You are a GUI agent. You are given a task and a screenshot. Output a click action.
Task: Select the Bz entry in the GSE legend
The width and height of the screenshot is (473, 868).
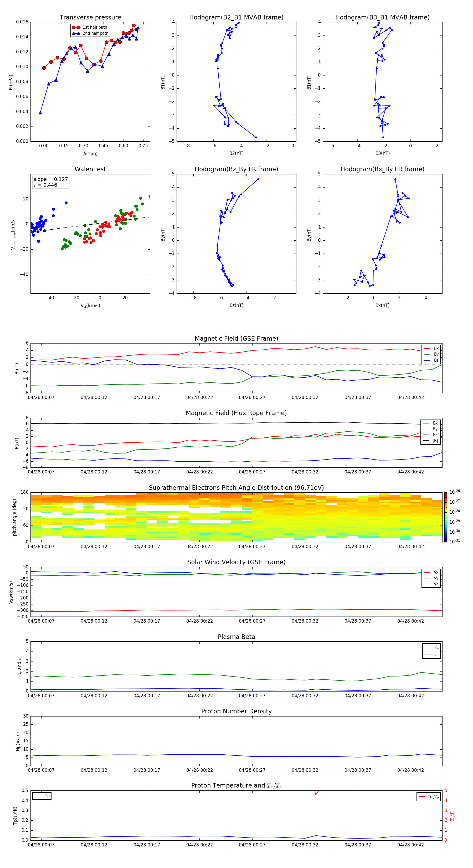tap(431, 360)
